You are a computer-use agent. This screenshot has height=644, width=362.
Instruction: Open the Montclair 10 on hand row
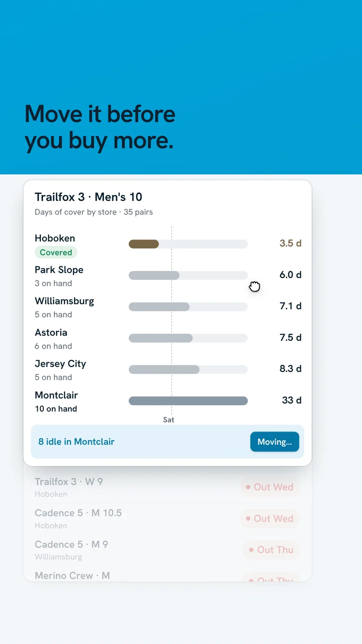[168, 401]
